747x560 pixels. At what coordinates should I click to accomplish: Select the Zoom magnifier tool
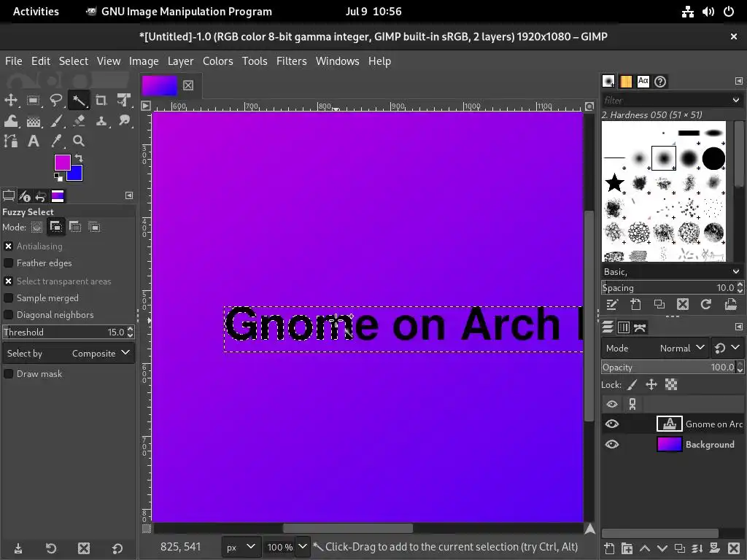coord(79,141)
